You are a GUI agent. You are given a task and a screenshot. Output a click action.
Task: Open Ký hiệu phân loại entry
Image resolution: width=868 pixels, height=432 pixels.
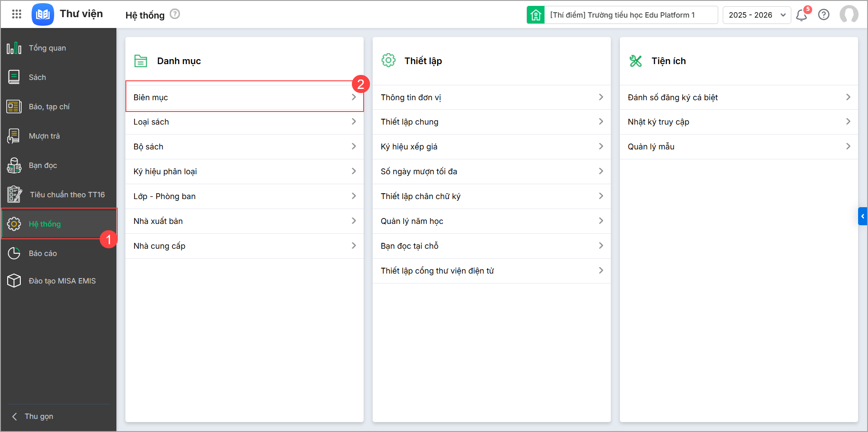coord(244,172)
